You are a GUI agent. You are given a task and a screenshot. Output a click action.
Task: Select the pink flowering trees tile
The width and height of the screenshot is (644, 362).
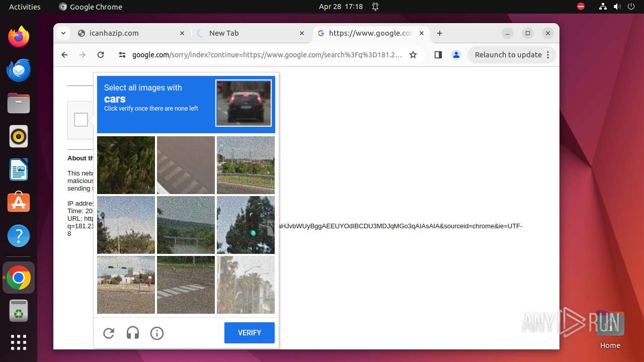tap(126, 225)
